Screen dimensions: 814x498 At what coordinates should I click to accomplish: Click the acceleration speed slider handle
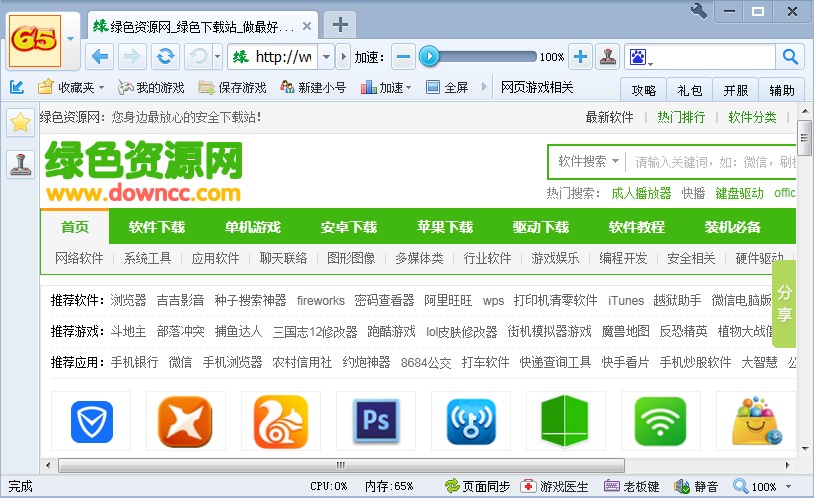[429, 56]
